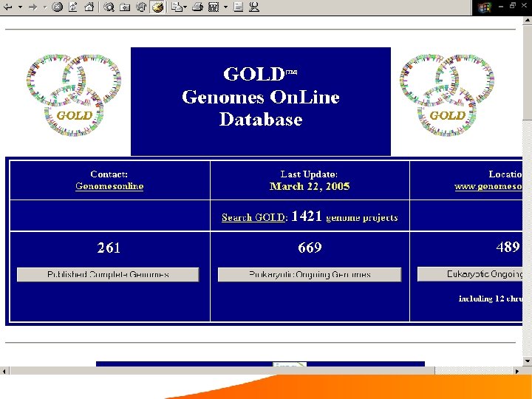
Task: Click the 'Contact:' label
Action: pyautogui.click(x=109, y=174)
